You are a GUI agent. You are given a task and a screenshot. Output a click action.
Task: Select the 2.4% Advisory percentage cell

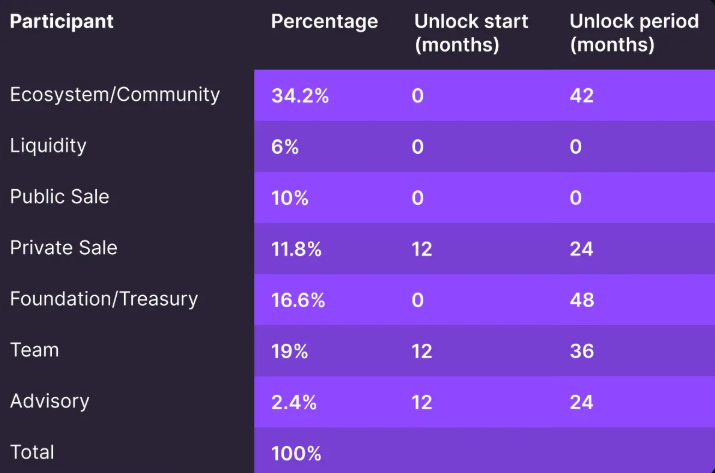coord(294,402)
